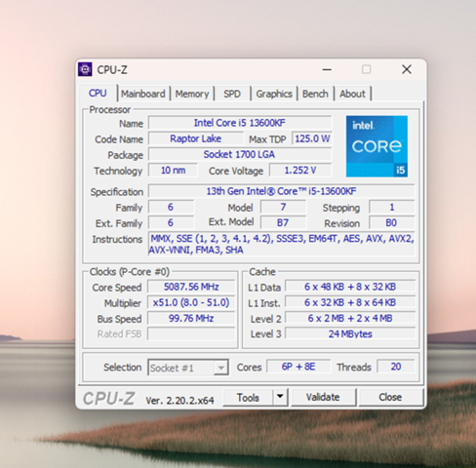Open the Bench tab
Image resolution: width=476 pixels, height=468 pixels.
315,94
